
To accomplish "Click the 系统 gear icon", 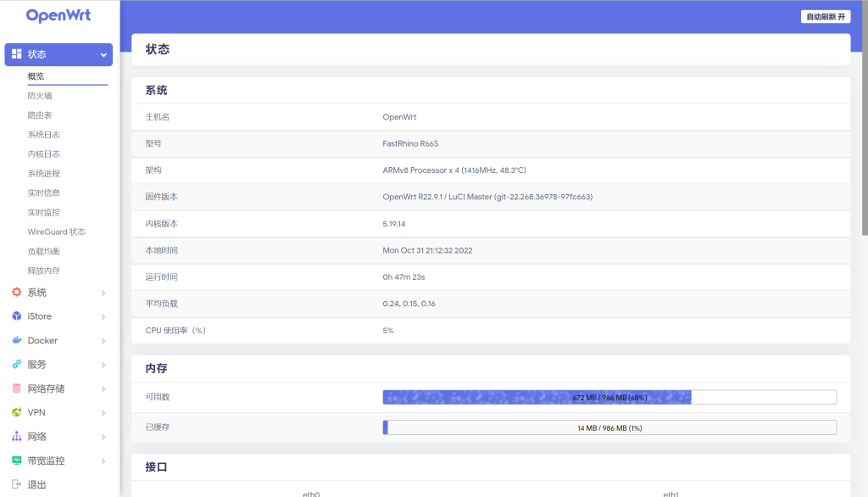I will [x=17, y=292].
